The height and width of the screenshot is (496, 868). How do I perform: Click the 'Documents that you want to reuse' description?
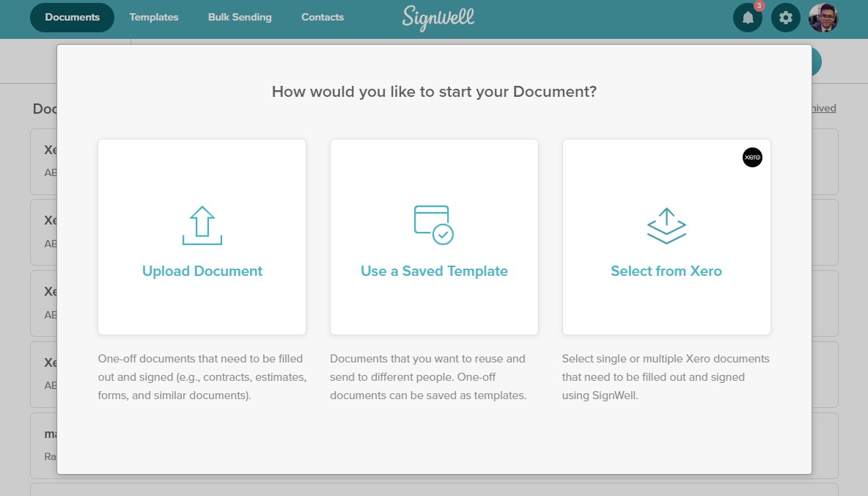(x=428, y=377)
